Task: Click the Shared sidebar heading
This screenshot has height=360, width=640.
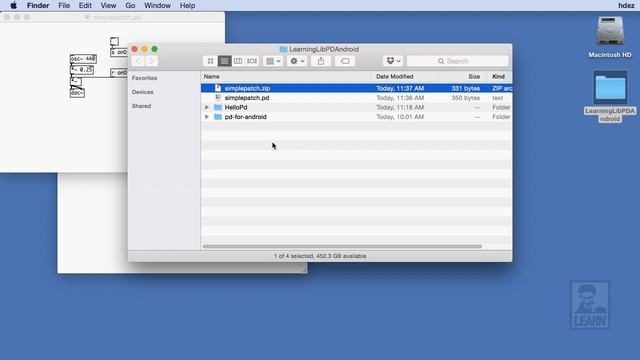Action: click(x=141, y=106)
